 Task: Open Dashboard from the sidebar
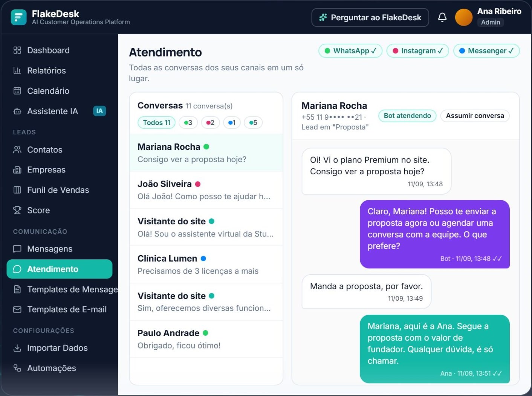click(60, 50)
